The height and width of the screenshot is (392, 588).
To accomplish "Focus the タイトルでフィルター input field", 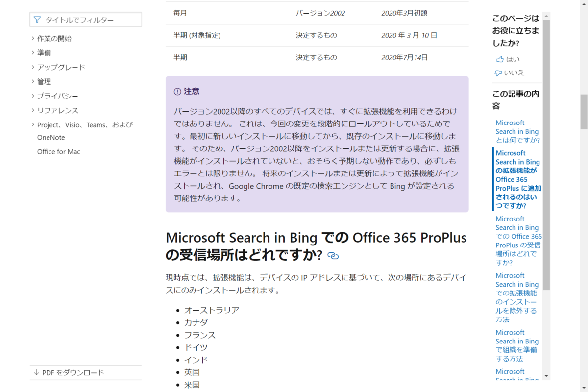I will 86,20.
